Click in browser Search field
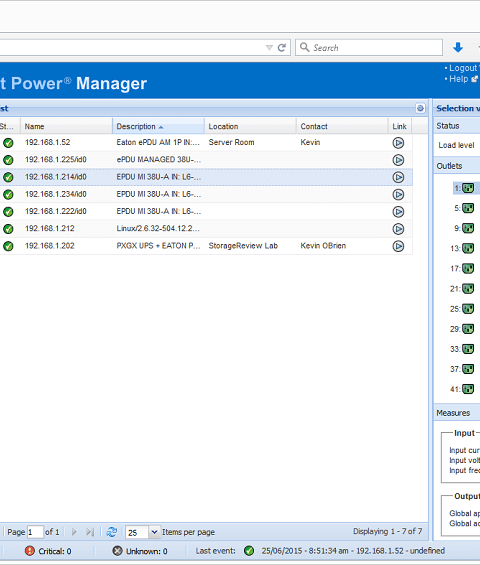The width and height of the screenshot is (480, 565). click(x=369, y=48)
